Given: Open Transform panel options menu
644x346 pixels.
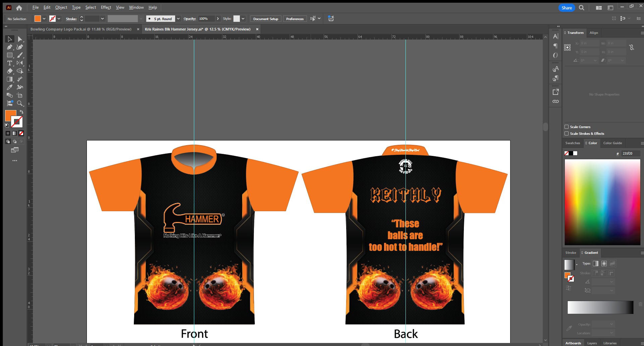Looking at the screenshot, I should (642, 33).
